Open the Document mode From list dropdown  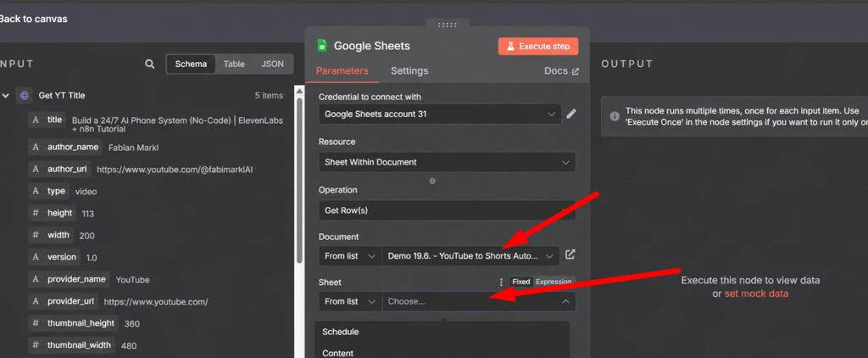[x=350, y=256]
